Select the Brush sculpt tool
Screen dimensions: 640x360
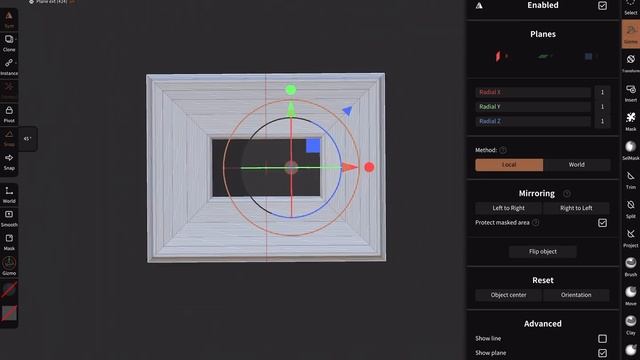point(631,267)
